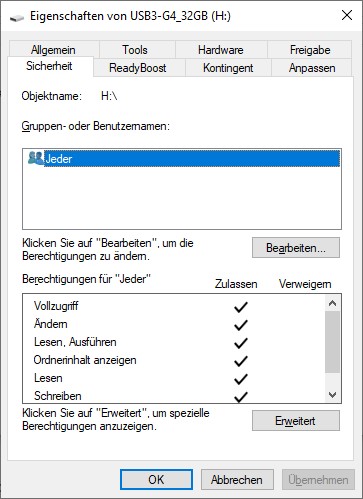Image resolution: width=363 pixels, height=499 pixels.
Task: Click the Vollzugriff allow checkmark
Action: point(240,307)
